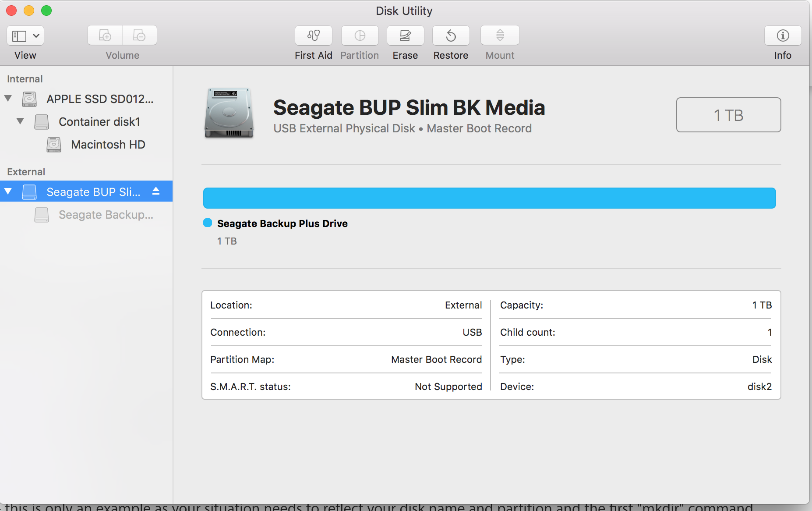Click the Add Volume icon
812x511 pixels.
click(x=105, y=35)
